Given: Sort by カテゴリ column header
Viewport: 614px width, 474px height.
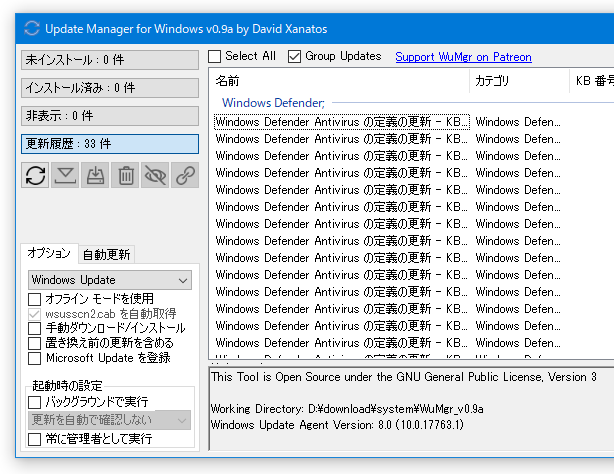Looking at the screenshot, I should pos(519,81).
